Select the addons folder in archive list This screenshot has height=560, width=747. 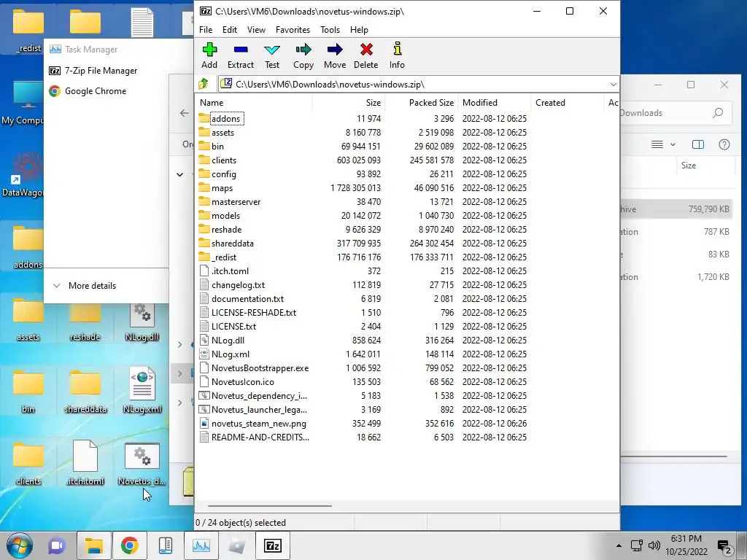click(x=226, y=119)
